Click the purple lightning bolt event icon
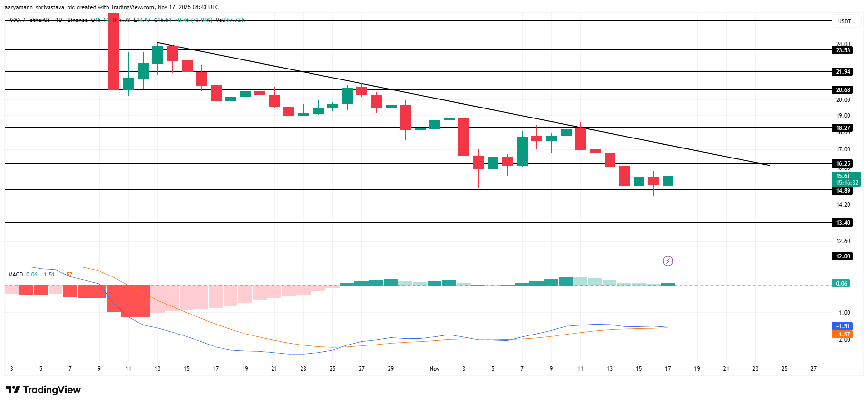This screenshot has height=404, width=868. [x=668, y=261]
